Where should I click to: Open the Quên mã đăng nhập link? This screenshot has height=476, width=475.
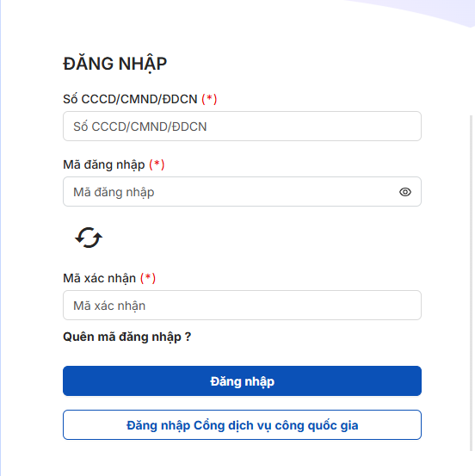(126, 337)
